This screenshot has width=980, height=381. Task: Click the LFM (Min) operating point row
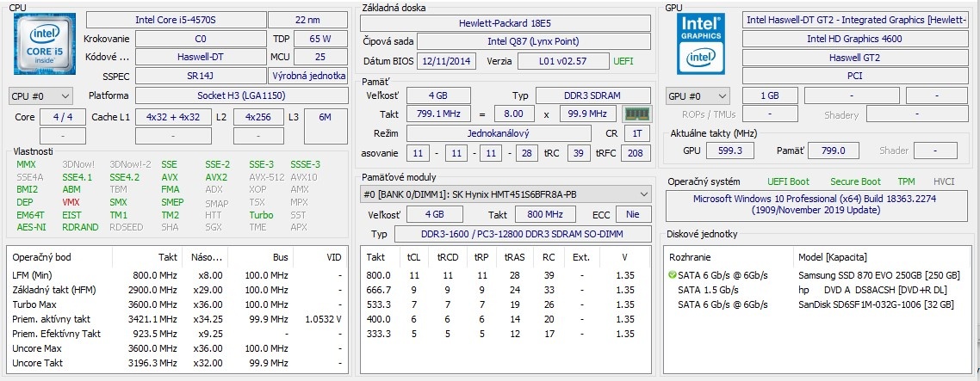coord(177,275)
